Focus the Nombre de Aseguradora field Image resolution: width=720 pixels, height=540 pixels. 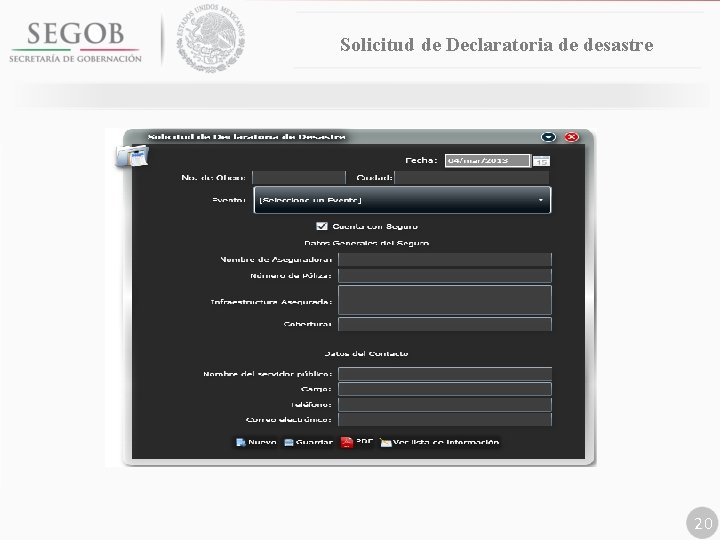445,259
